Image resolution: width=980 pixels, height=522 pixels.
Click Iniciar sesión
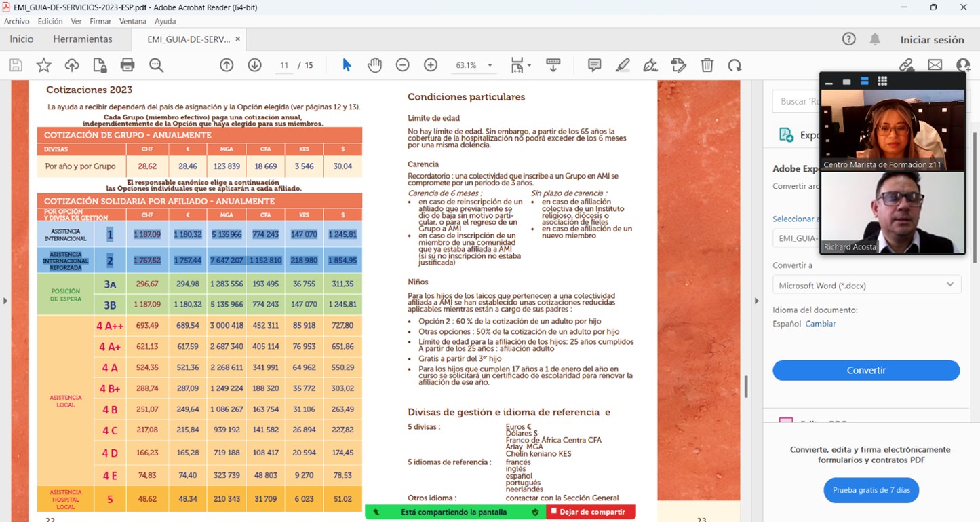932,39
